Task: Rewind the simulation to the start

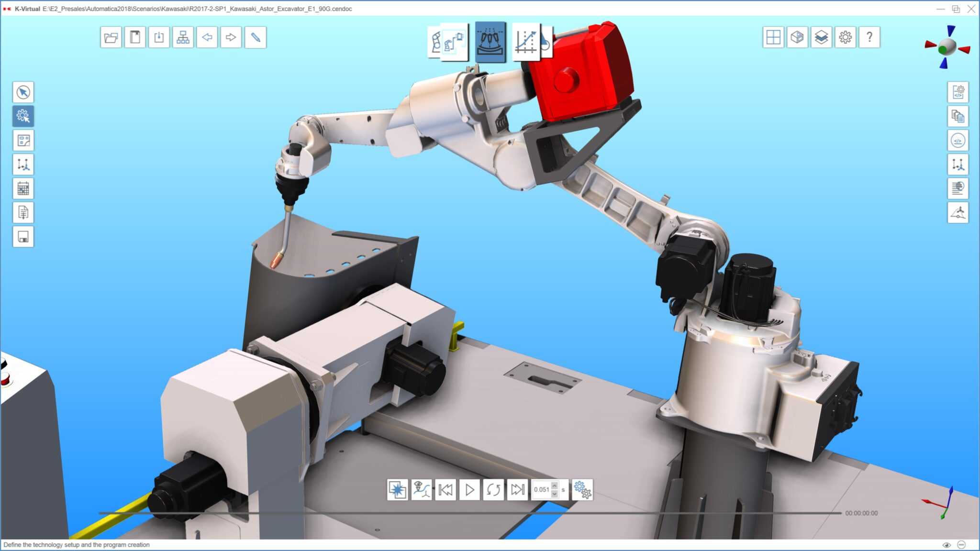Action: click(445, 490)
